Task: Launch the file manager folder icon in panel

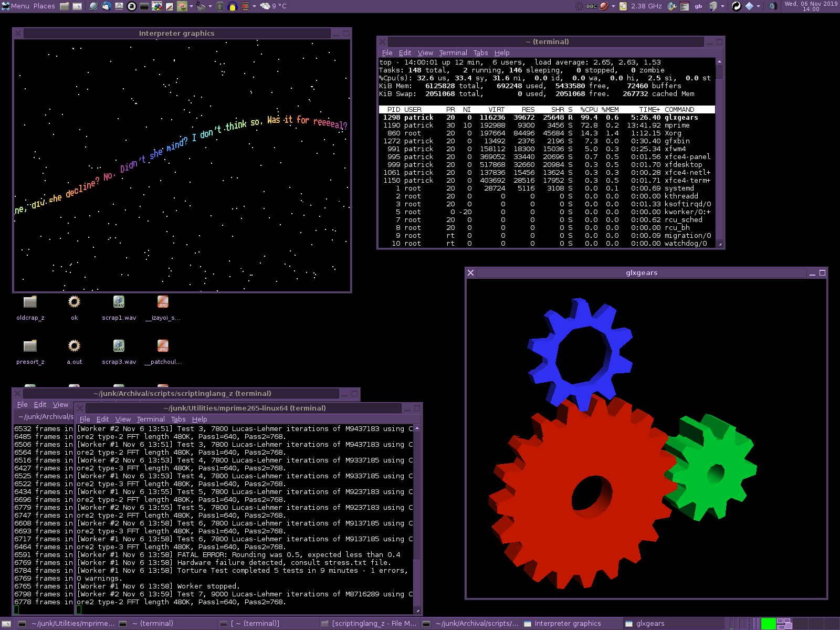Action: (65, 6)
